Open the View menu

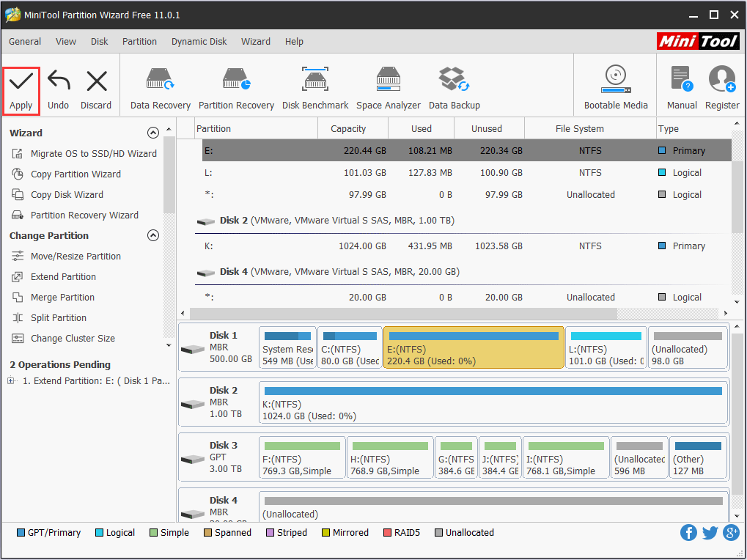click(66, 42)
